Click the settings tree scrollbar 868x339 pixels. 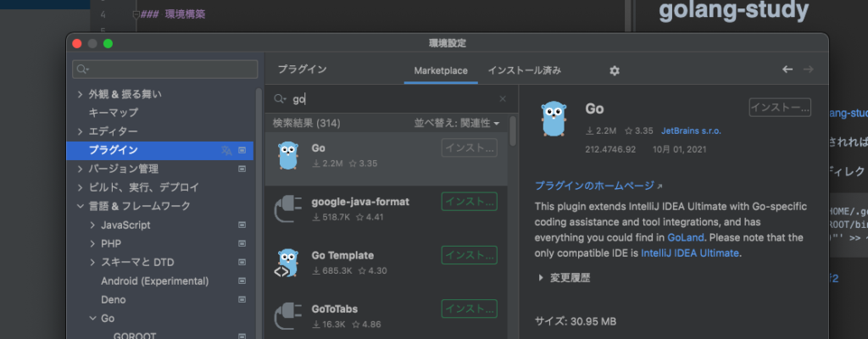[x=259, y=214]
